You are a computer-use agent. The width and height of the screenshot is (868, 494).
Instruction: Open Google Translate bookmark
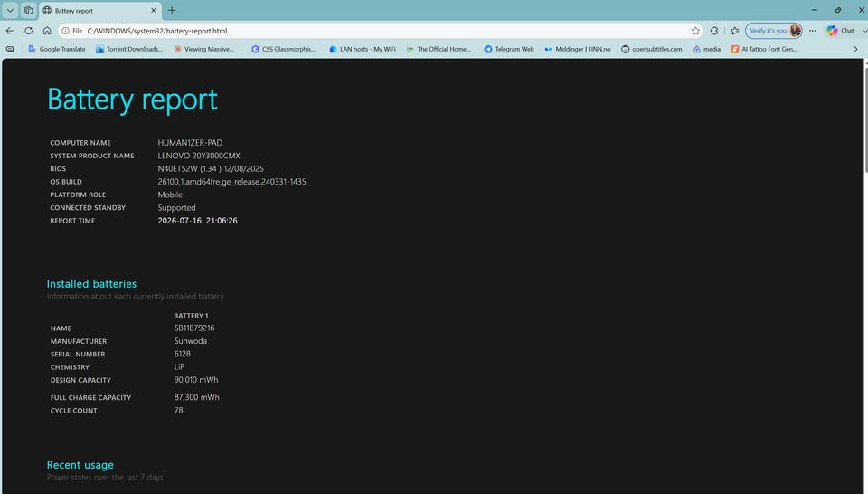pyautogui.click(x=56, y=49)
